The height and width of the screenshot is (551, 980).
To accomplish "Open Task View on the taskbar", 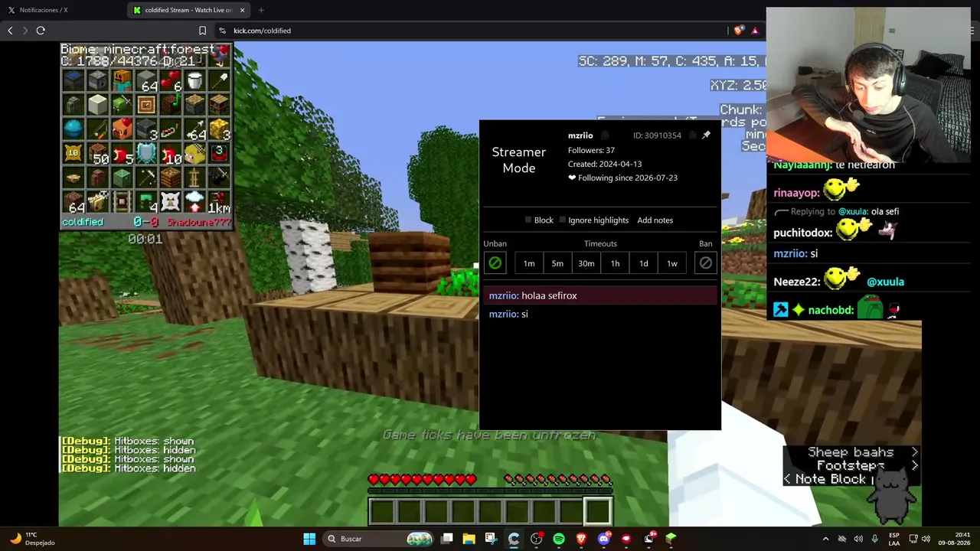I will click(447, 539).
